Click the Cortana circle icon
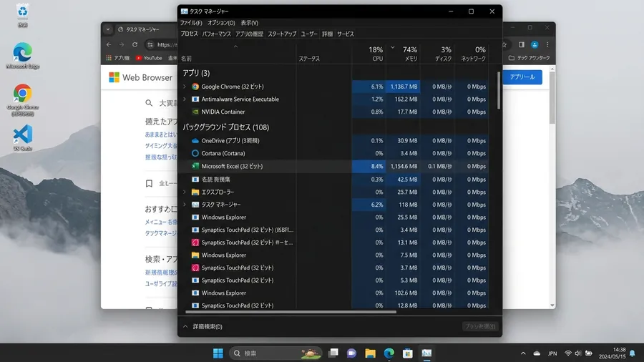Image resolution: width=644 pixels, height=362 pixels. click(x=195, y=153)
